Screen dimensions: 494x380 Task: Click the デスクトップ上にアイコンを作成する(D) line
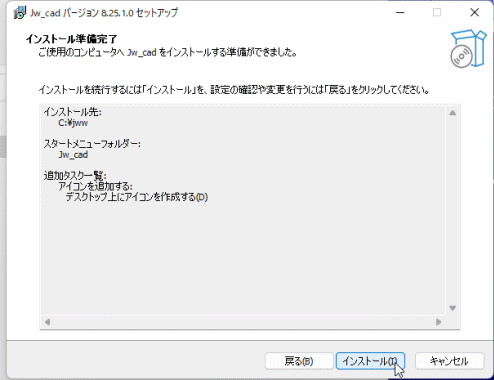[x=137, y=197]
